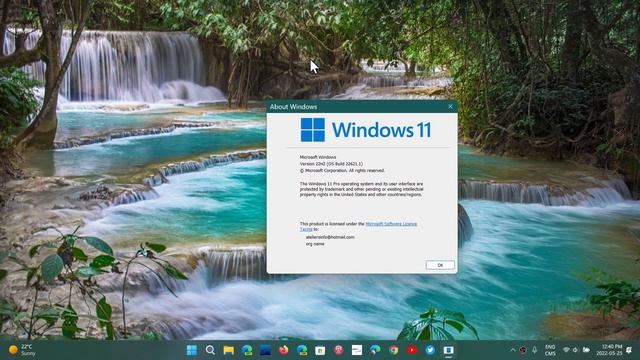This screenshot has height=360, width=640.
Task: Open the Twitter taskbar icon
Action: point(430,350)
